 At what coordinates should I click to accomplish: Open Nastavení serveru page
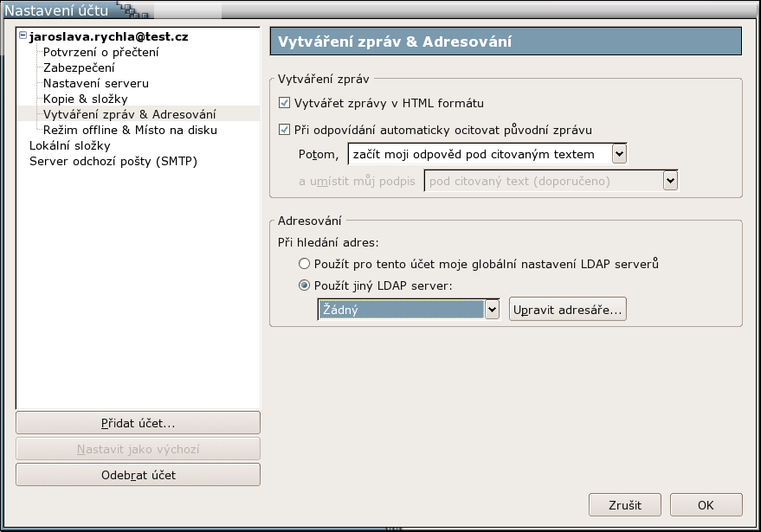point(96,83)
